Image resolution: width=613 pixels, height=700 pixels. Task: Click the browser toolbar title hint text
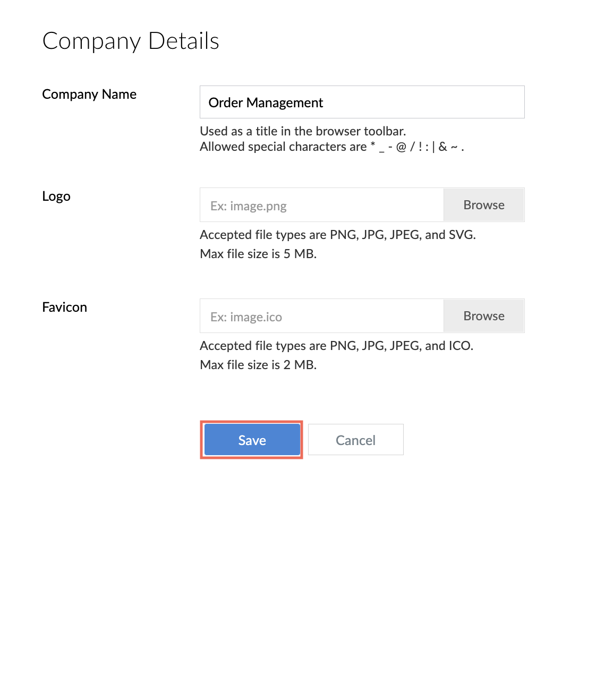tap(303, 131)
